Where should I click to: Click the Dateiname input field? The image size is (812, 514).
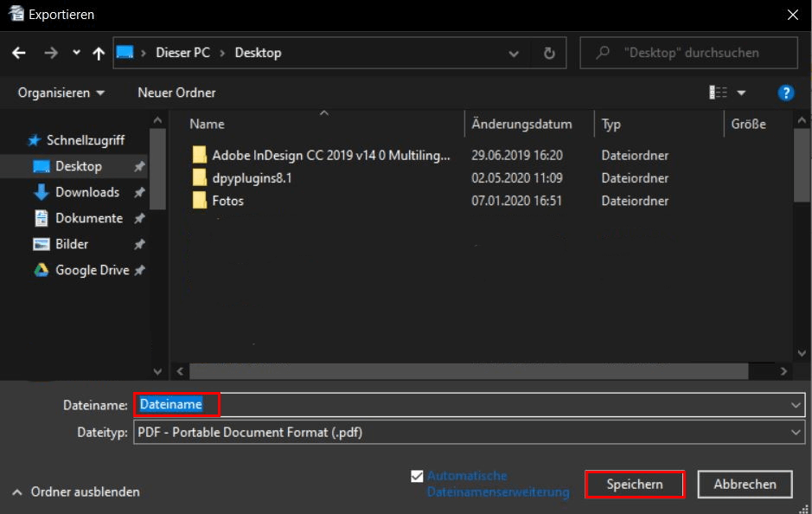[470, 405]
